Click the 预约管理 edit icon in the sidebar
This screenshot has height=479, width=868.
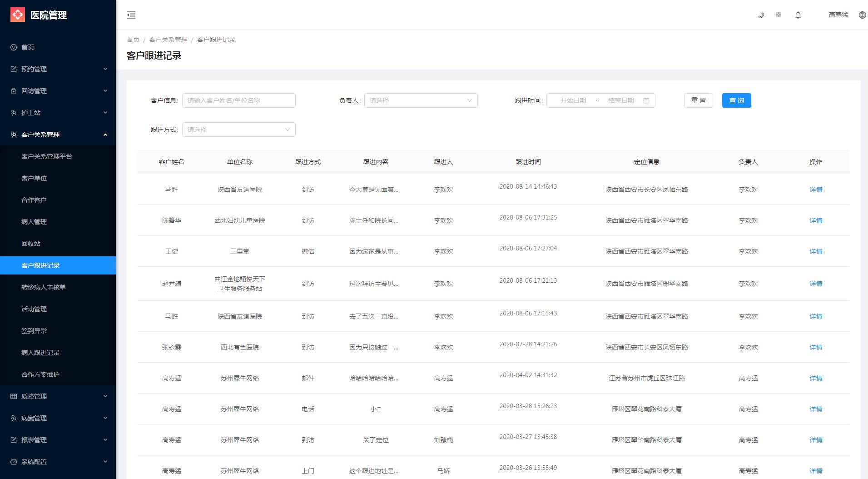click(14, 69)
